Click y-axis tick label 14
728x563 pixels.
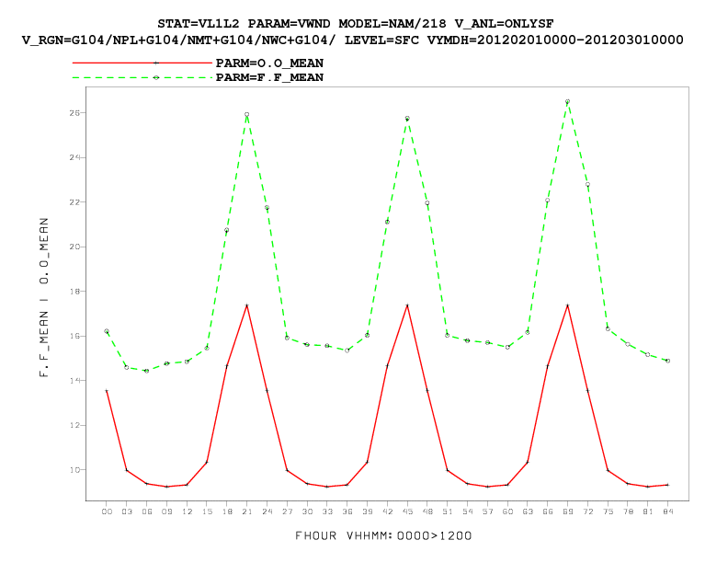point(74,381)
